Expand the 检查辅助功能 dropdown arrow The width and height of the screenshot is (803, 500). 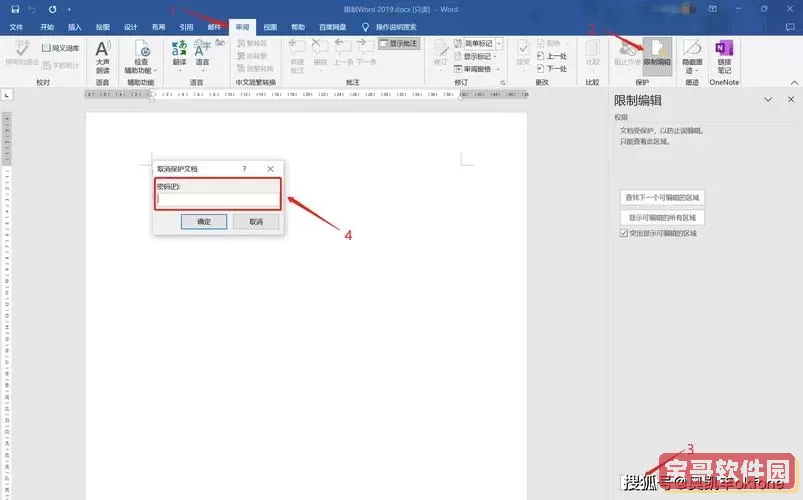(x=155, y=71)
